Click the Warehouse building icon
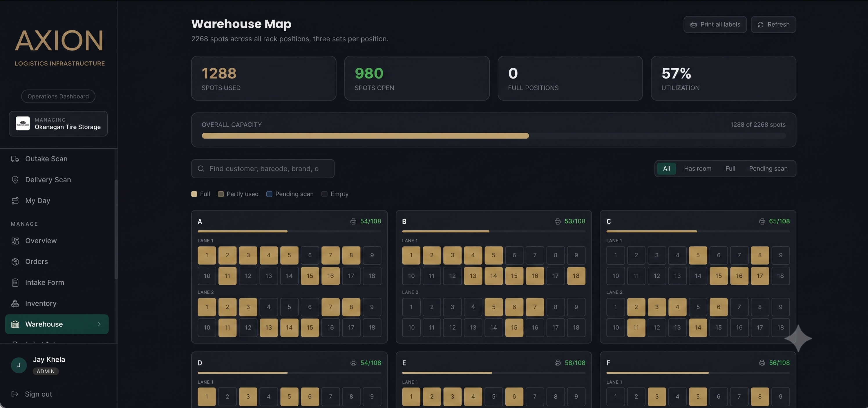 tap(15, 324)
